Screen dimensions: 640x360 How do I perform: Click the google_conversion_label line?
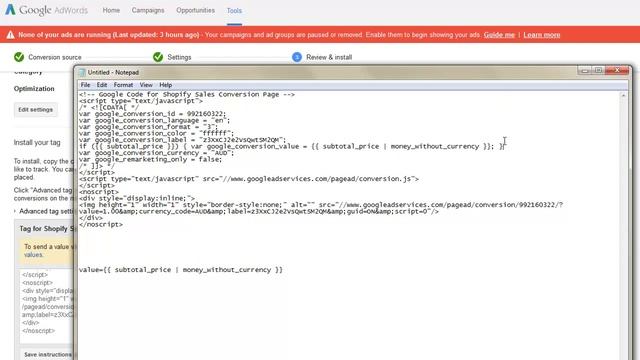[x=182, y=140]
